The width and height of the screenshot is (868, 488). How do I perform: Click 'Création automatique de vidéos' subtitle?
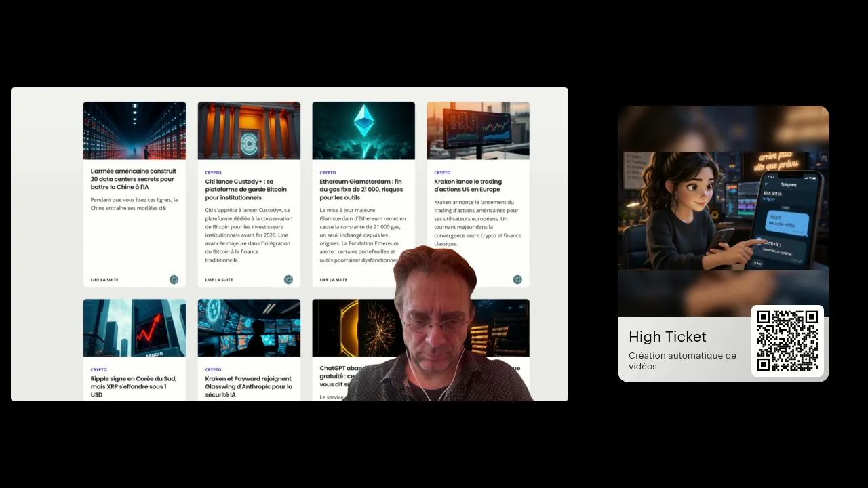pyautogui.click(x=682, y=361)
